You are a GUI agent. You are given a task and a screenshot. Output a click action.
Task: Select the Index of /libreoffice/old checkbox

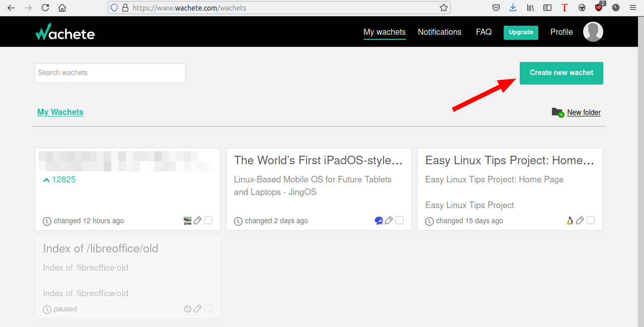[x=208, y=308]
